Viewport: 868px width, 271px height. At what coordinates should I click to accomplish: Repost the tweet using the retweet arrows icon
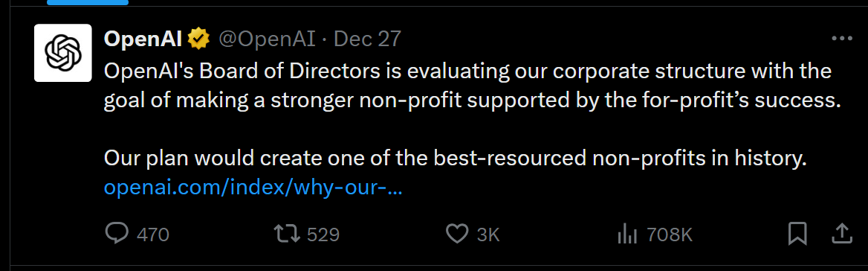[x=288, y=234]
